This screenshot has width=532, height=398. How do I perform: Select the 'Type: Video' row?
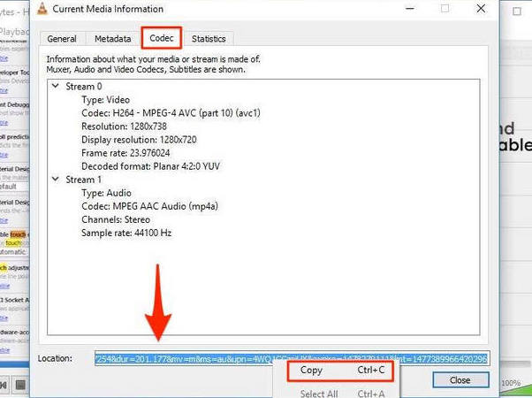point(105,100)
